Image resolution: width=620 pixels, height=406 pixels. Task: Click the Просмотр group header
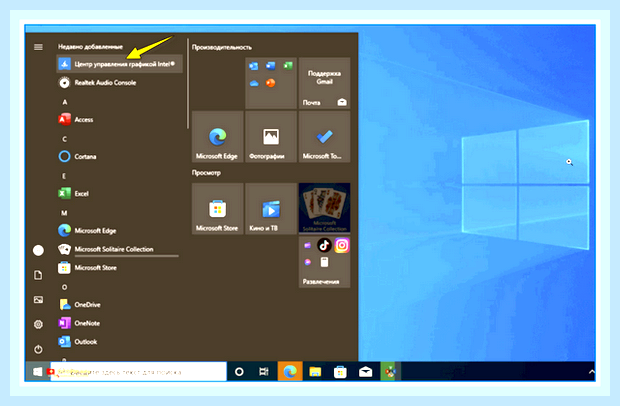[206, 173]
